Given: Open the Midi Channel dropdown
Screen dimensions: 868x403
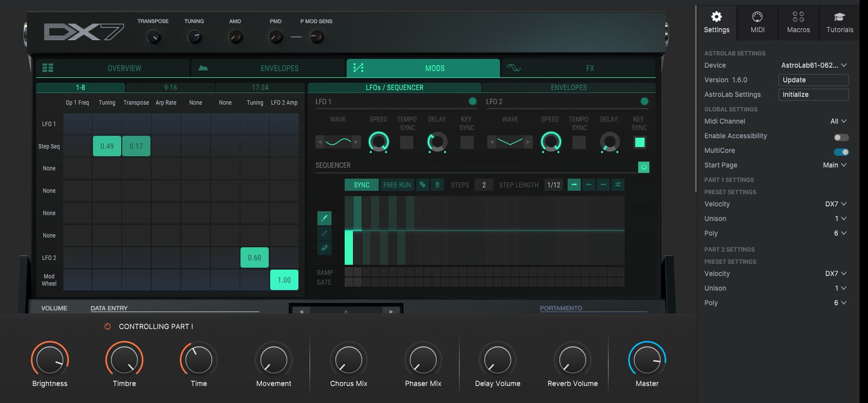Looking at the screenshot, I should tap(838, 121).
